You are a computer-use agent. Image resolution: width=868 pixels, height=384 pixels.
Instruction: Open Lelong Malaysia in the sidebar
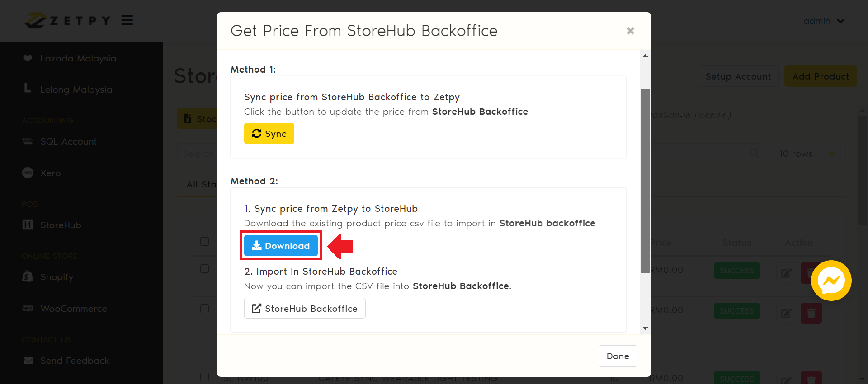pyautogui.click(x=76, y=89)
